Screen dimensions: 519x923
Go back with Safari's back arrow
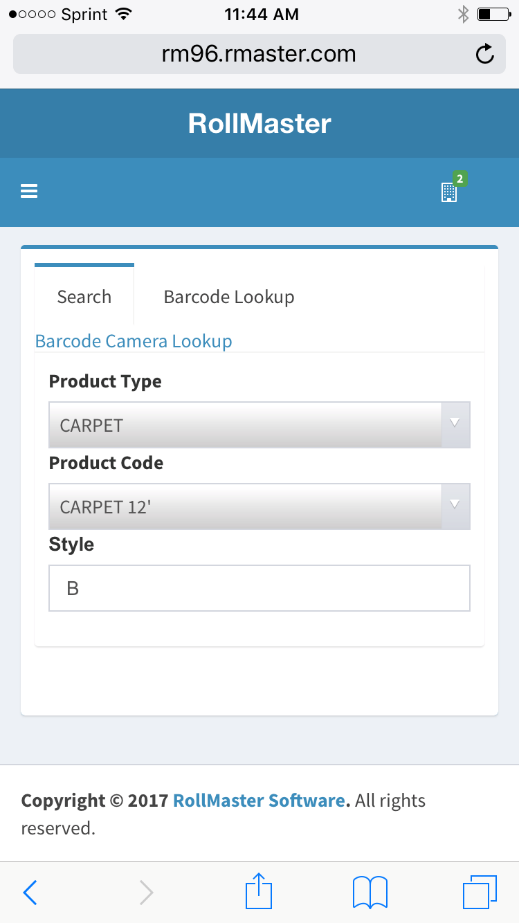(x=30, y=892)
